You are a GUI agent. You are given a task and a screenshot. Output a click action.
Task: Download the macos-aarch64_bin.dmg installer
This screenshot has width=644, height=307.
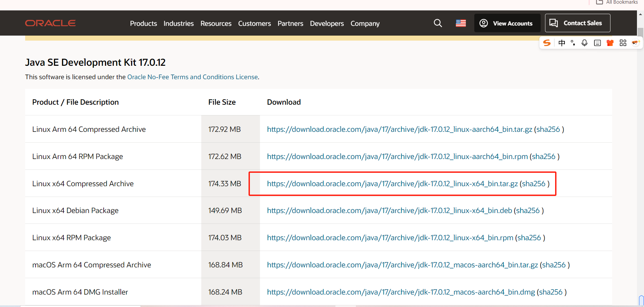pyautogui.click(x=401, y=292)
